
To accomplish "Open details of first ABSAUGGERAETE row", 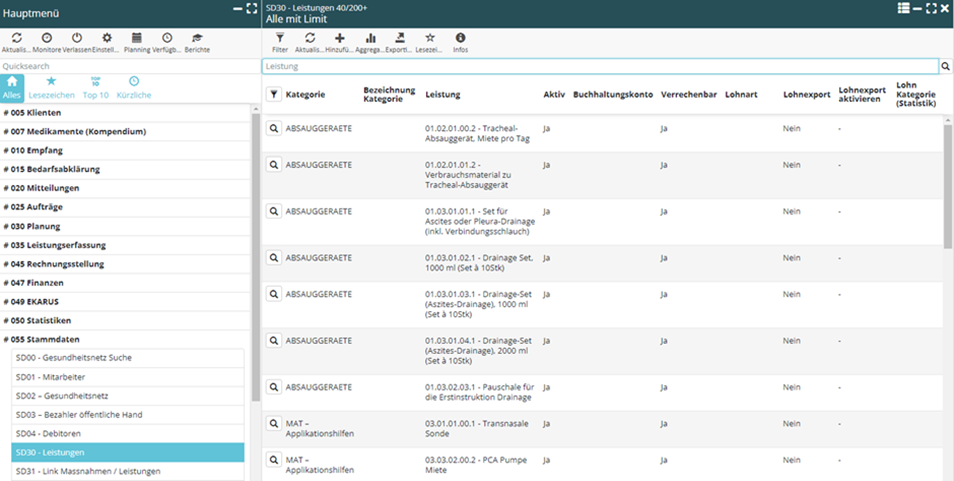I will pos(274,129).
